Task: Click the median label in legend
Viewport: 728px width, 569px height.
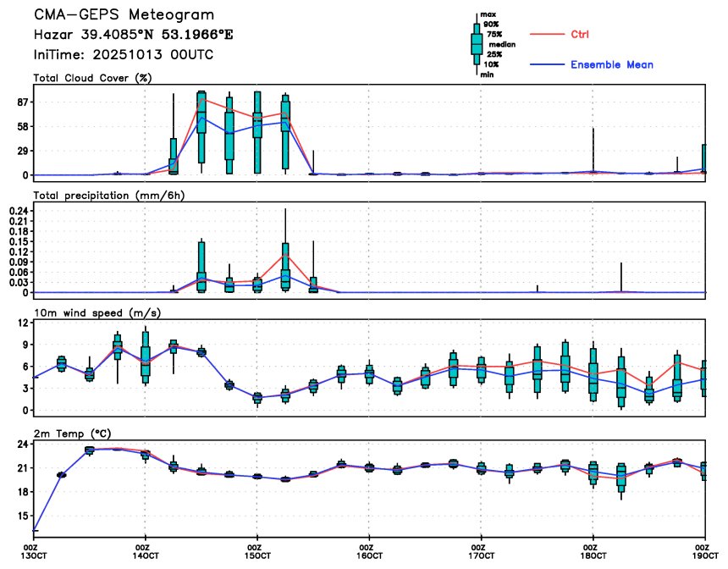Action: tap(502, 45)
